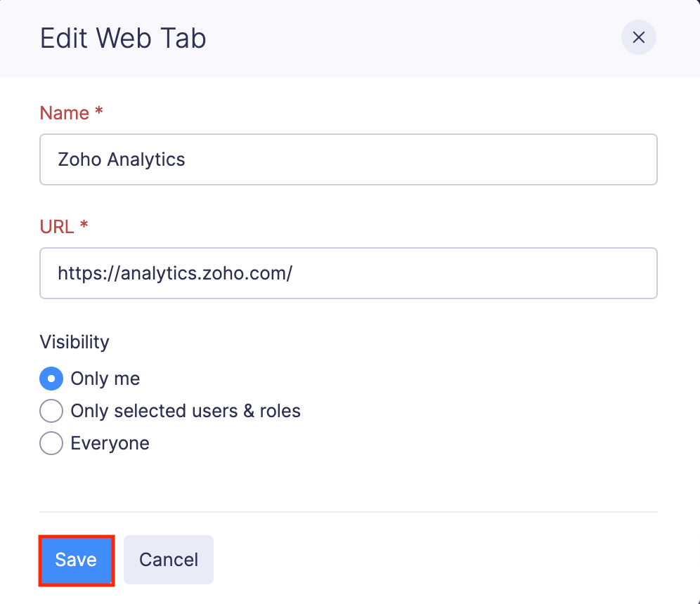Select the "Only me" visibility option
The image size is (700, 604).
point(51,379)
